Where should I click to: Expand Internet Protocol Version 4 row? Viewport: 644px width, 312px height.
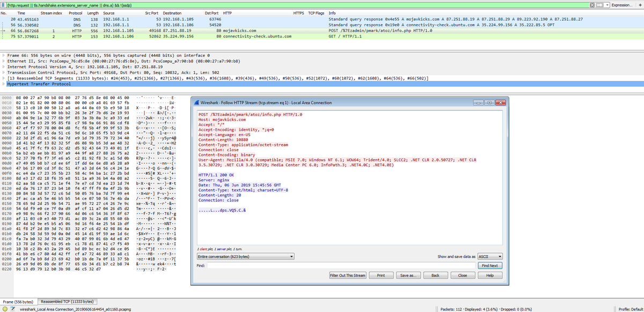(4, 67)
